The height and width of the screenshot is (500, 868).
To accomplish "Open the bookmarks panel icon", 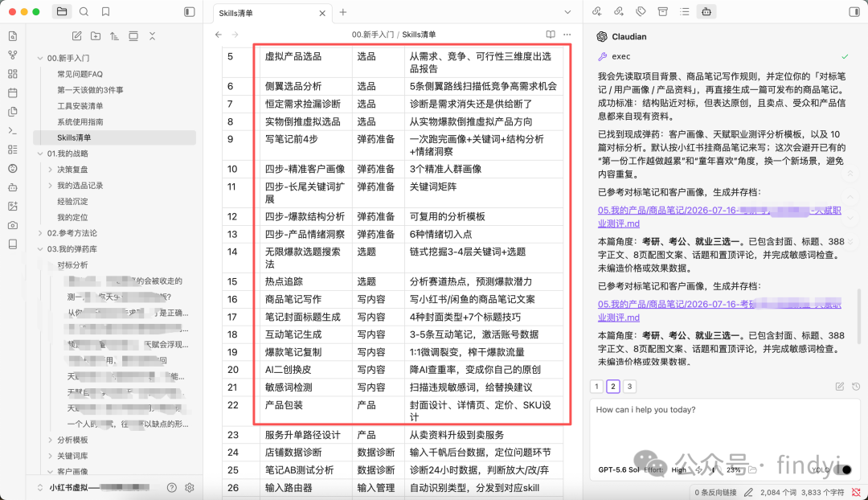I will (106, 11).
